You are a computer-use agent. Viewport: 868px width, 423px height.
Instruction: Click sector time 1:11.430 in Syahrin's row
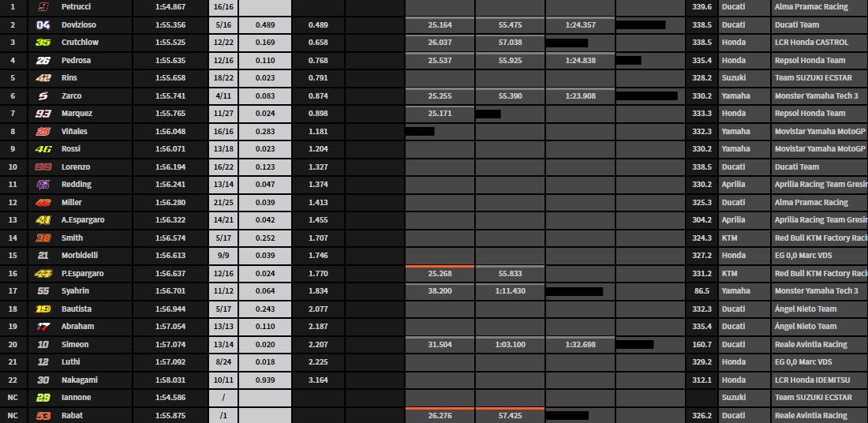(x=510, y=290)
